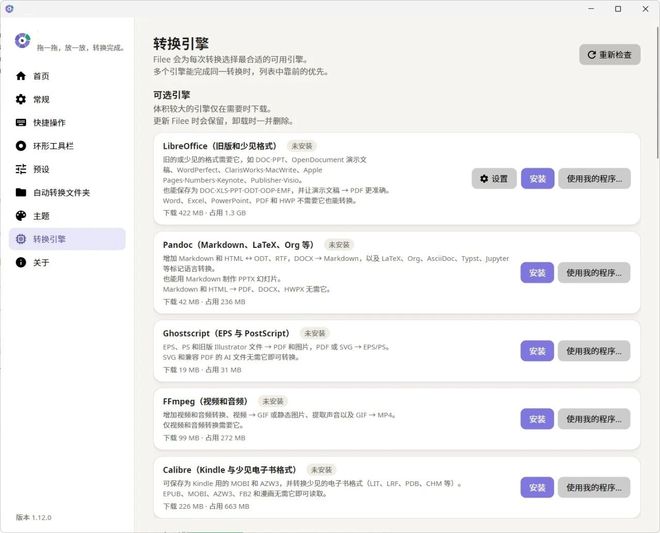The width and height of the screenshot is (660, 533).
Task: Click the FFmpeg（视频和音频）title
Action: (207, 401)
